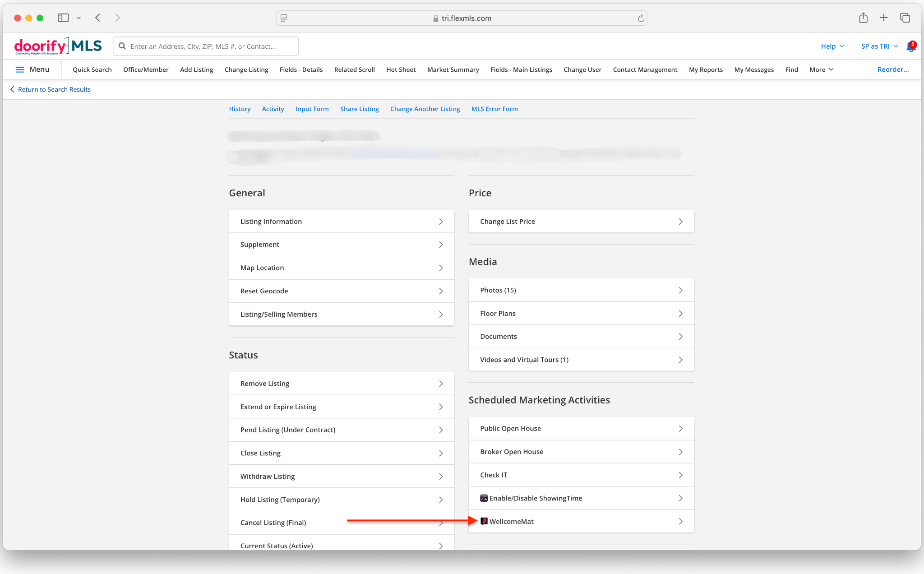Open the MLS Error Form link
The height and width of the screenshot is (574, 924).
tap(494, 109)
